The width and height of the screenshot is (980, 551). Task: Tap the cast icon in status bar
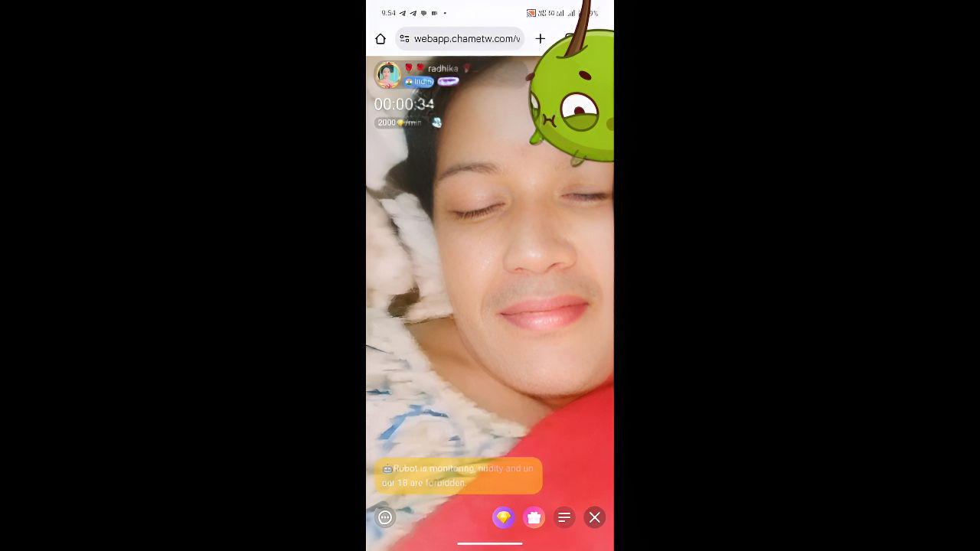(531, 13)
